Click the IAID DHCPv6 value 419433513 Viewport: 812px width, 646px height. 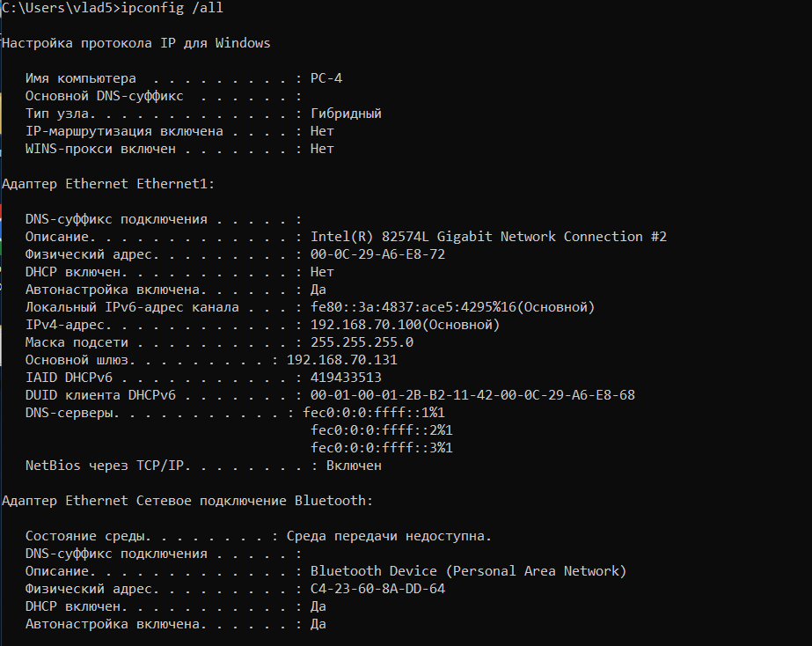click(346, 378)
